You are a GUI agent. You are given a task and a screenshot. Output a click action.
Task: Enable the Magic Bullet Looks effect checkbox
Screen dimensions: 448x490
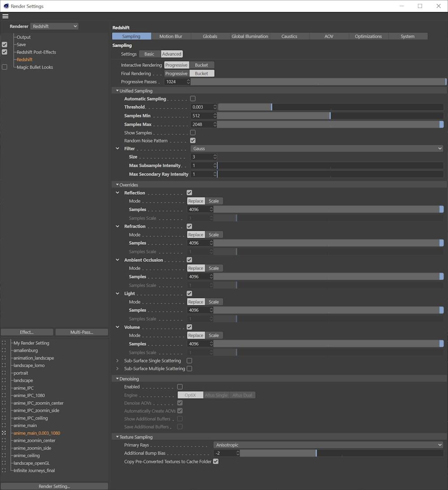pyautogui.click(x=4, y=67)
